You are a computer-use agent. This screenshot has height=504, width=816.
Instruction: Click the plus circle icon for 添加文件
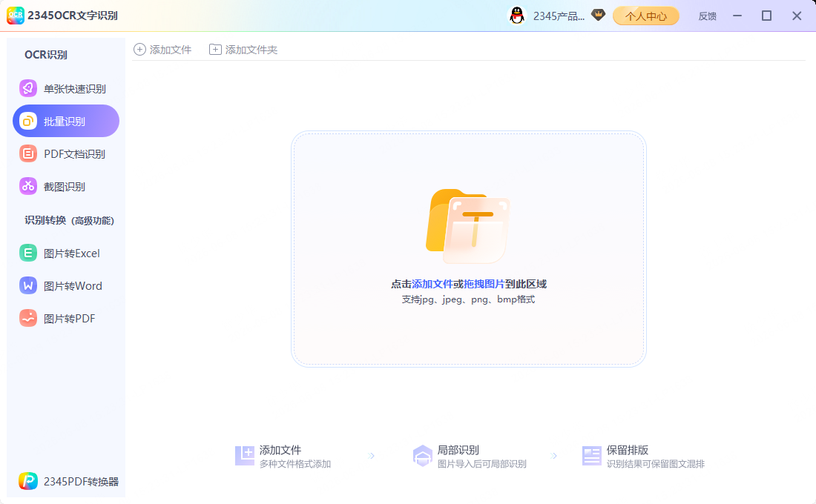click(139, 50)
